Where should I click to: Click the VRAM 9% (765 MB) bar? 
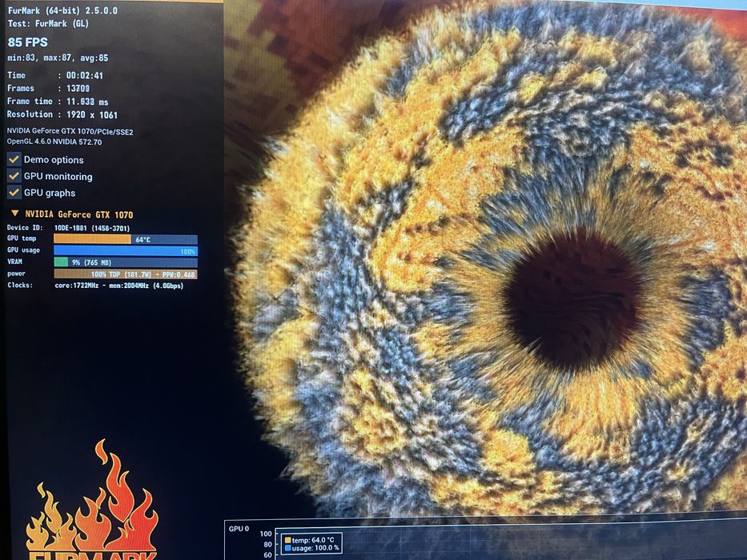[x=125, y=262]
